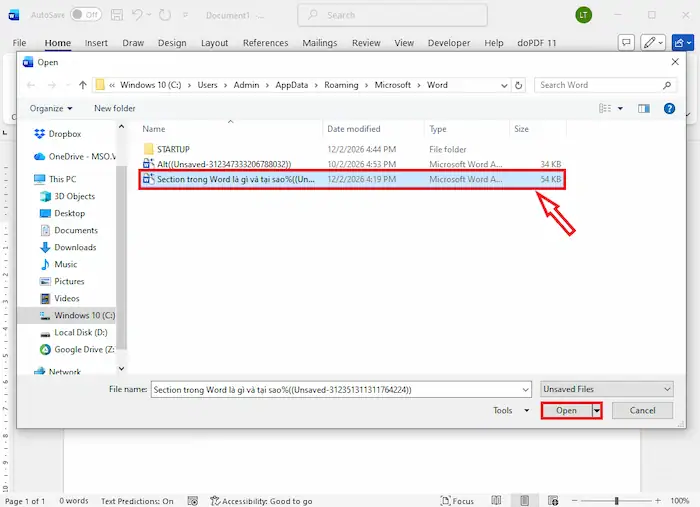Open the Organize menu
This screenshot has height=507, width=700.
50,108
